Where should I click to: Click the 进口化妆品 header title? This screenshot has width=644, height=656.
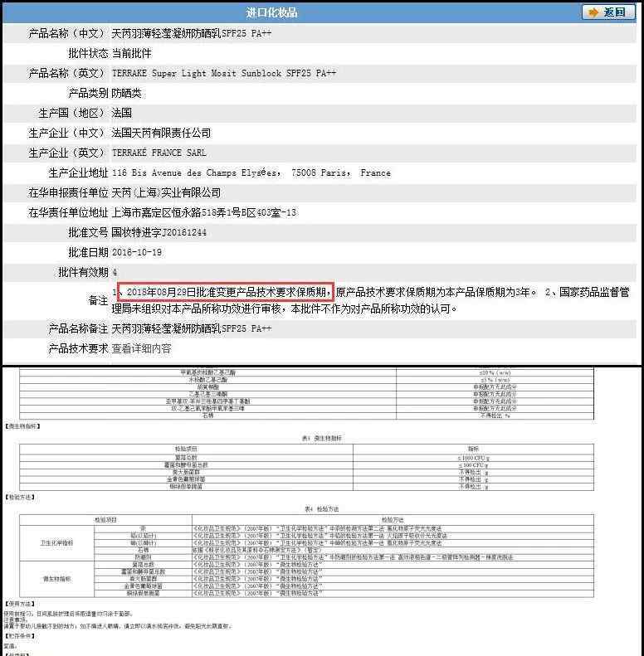pyautogui.click(x=271, y=12)
